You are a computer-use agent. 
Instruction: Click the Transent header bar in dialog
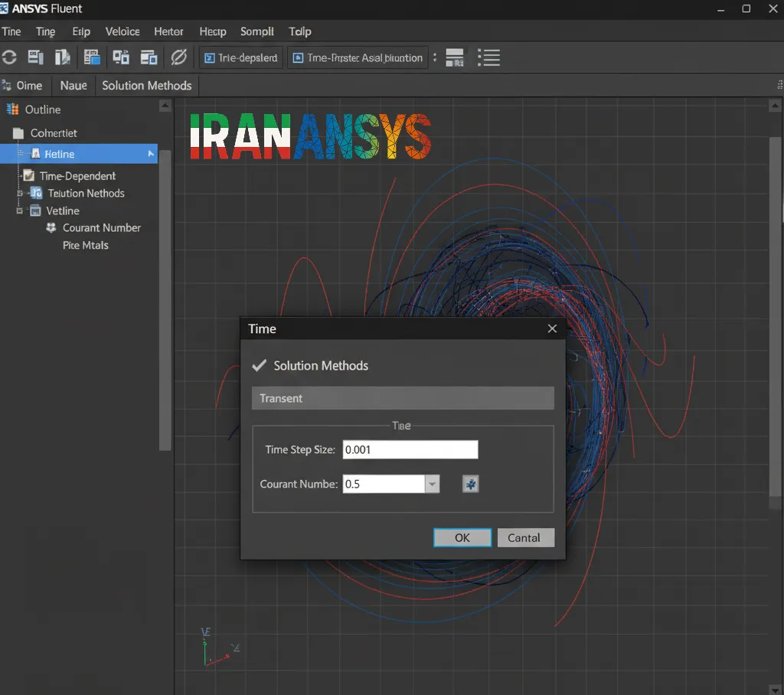tap(403, 398)
